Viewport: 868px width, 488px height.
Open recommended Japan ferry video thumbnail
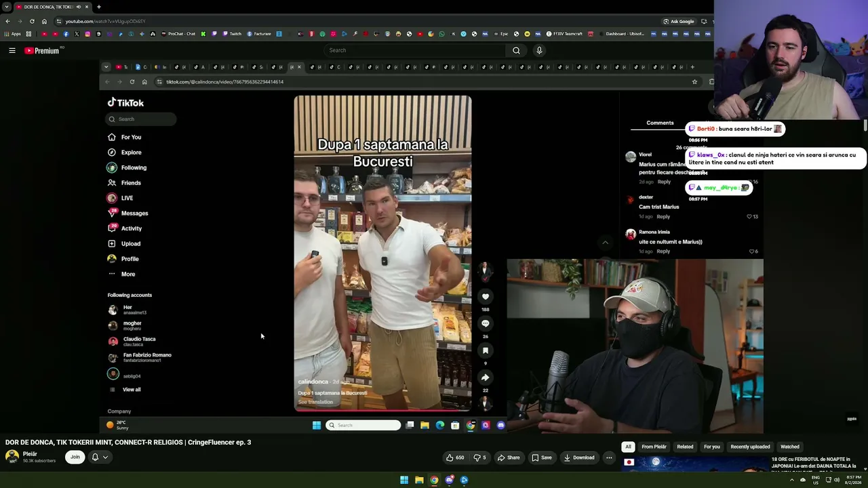(x=694, y=464)
